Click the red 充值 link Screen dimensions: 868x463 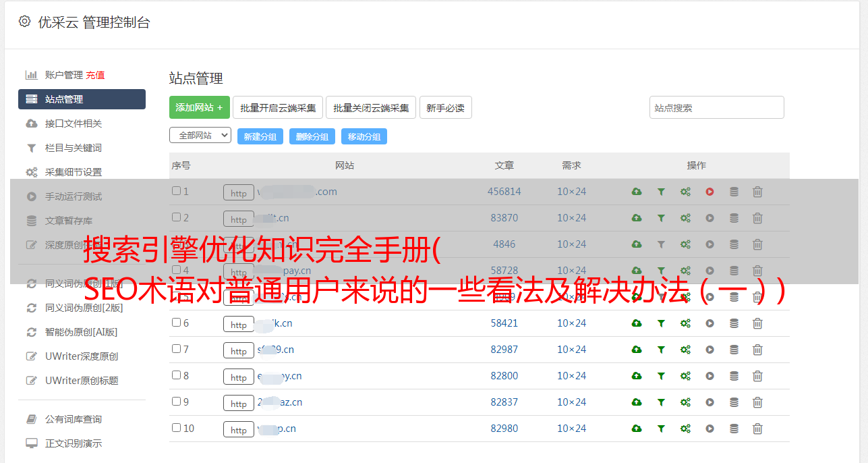point(95,75)
